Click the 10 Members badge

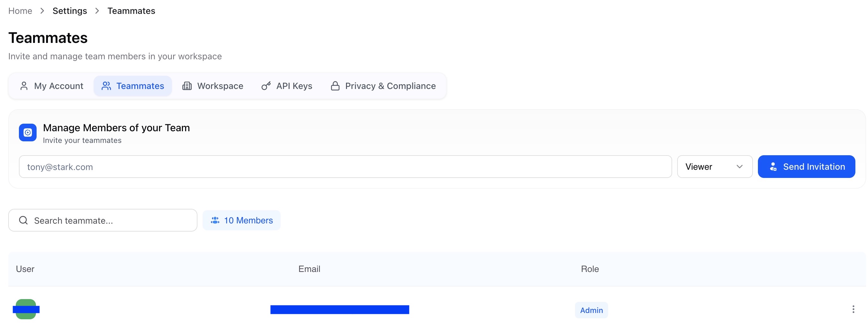coord(241,221)
